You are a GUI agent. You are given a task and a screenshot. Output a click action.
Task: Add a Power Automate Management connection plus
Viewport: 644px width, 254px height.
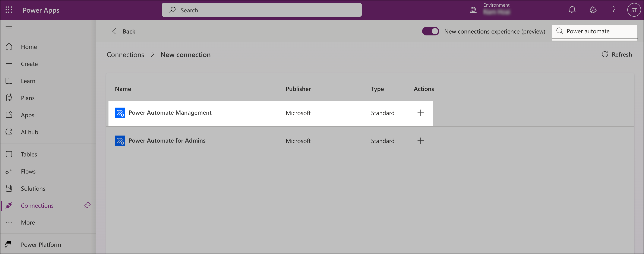pyautogui.click(x=420, y=113)
